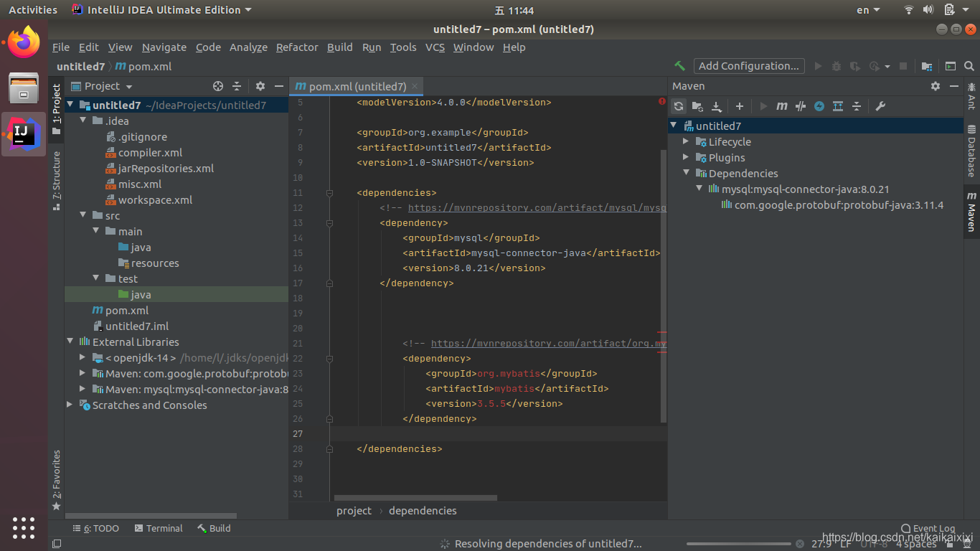Open the VCS menu
The width and height of the screenshot is (980, 551).
click(x=435, y=47)
